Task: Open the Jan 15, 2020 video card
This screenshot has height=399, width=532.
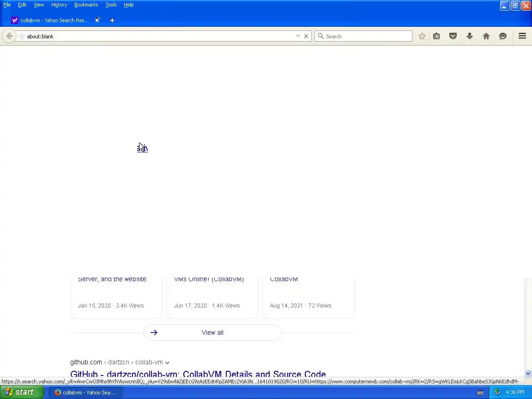Action: (116, 297)
